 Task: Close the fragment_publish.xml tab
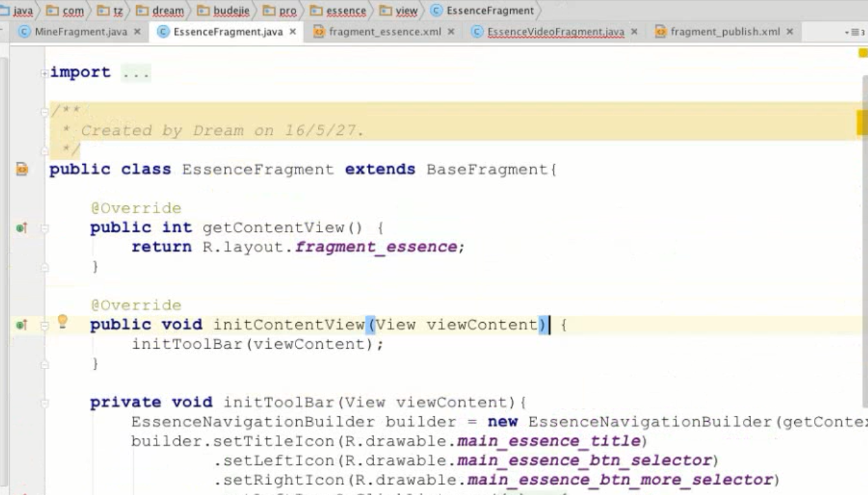point(789,31)
